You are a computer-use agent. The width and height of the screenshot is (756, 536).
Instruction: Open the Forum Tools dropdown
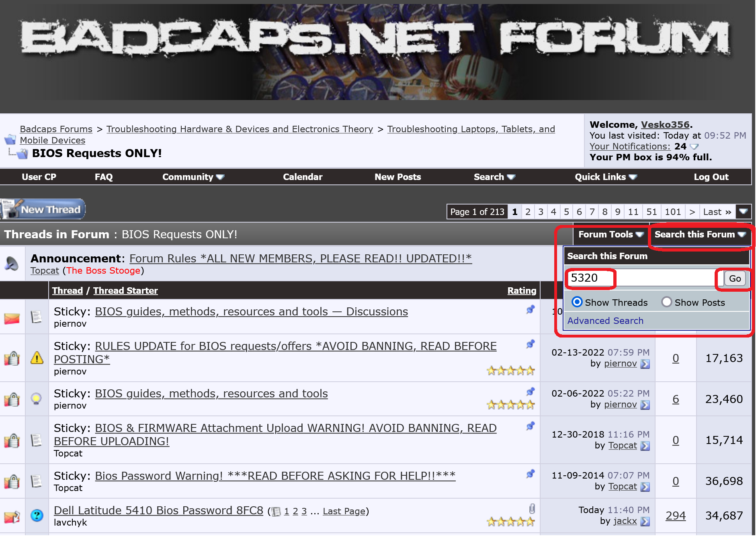tap(611, 234)
